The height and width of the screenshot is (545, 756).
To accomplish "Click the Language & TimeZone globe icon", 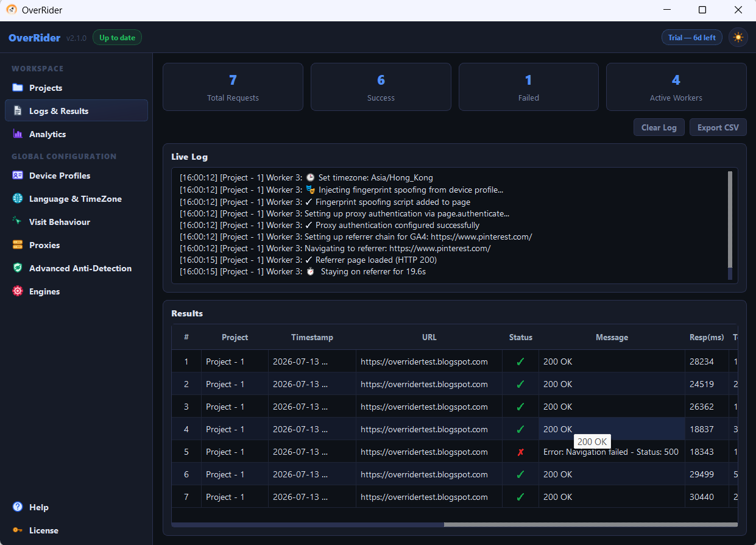I will coord(18,199).
